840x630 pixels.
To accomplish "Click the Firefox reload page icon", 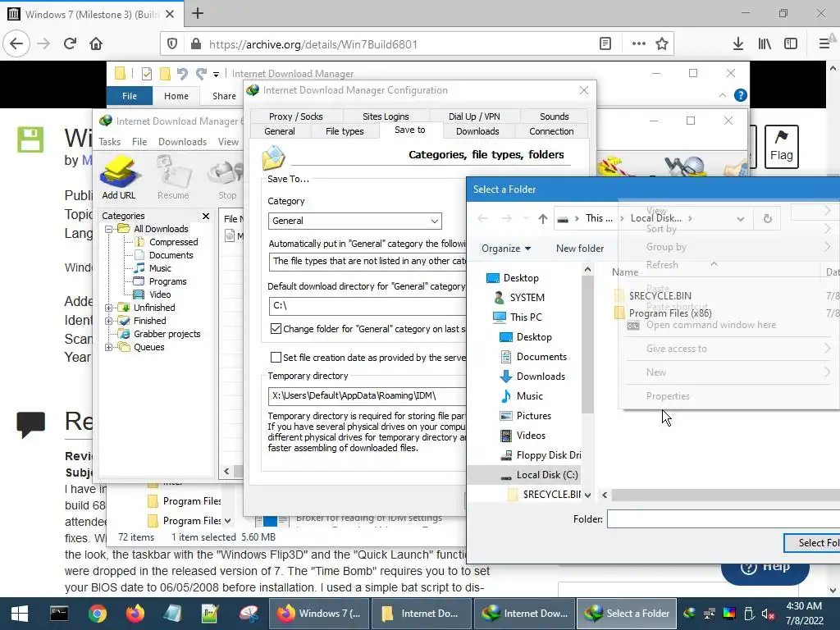I will (70, 44).
